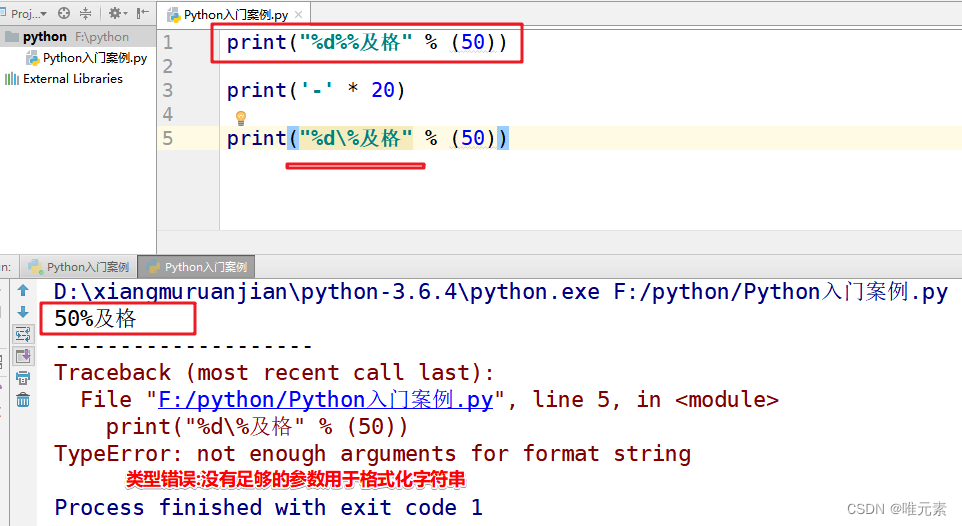
Task: Toggle scroll to end icon in console
Action: (x=23, y=356)
